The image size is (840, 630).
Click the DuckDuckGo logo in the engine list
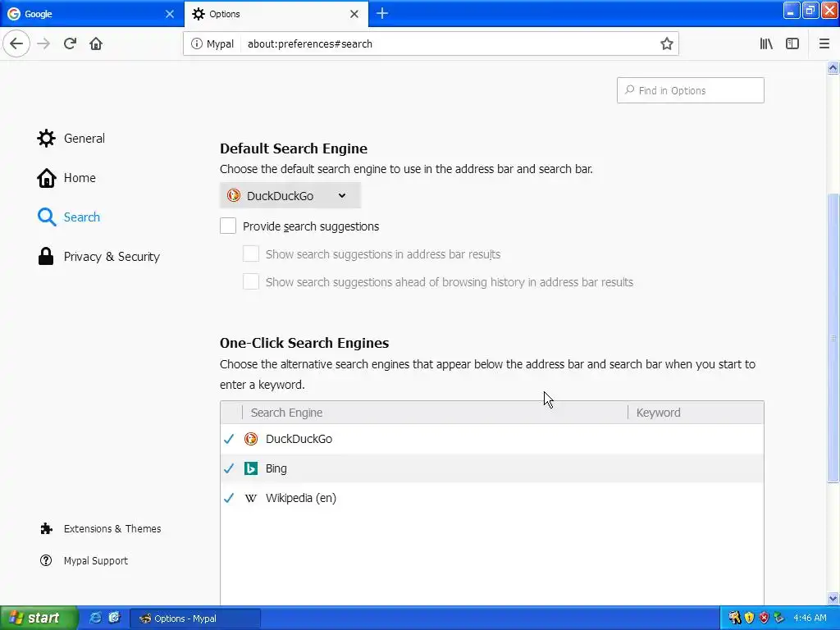pos(251,439)
